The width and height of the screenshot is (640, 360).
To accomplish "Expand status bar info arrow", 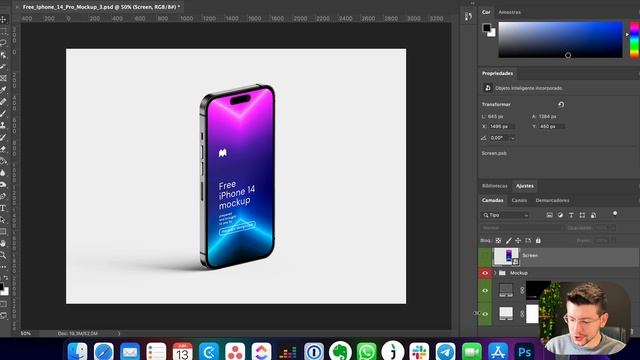I will tap(119, 333).
